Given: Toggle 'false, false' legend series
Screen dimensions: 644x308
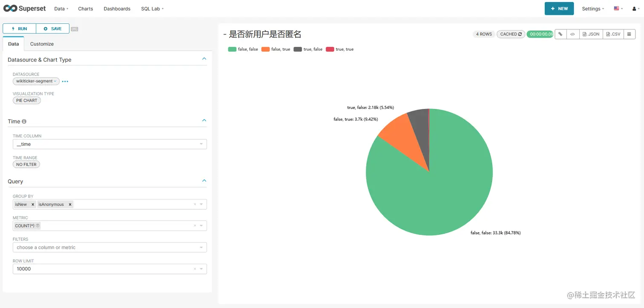Looking at the screenshot, I should click(243, 49).
